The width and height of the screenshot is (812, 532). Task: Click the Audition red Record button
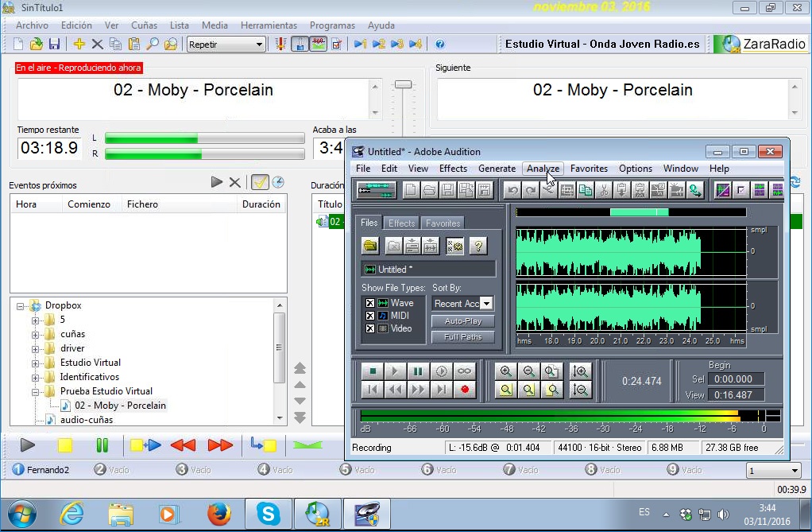[465, 390]
